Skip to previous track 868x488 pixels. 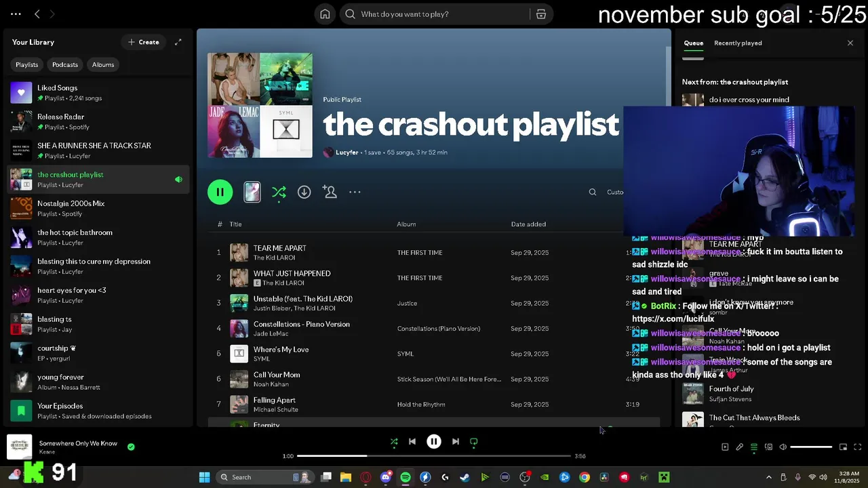[x=412, y=442]
